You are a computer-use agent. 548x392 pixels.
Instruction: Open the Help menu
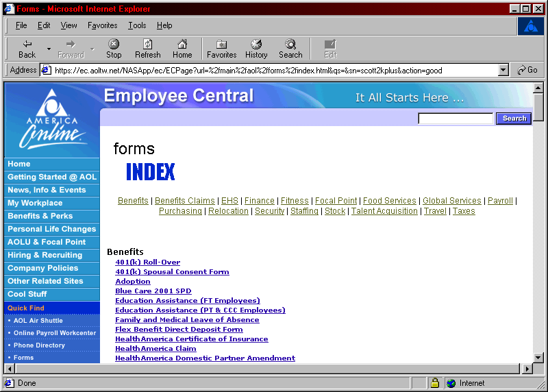pos(164,25)
